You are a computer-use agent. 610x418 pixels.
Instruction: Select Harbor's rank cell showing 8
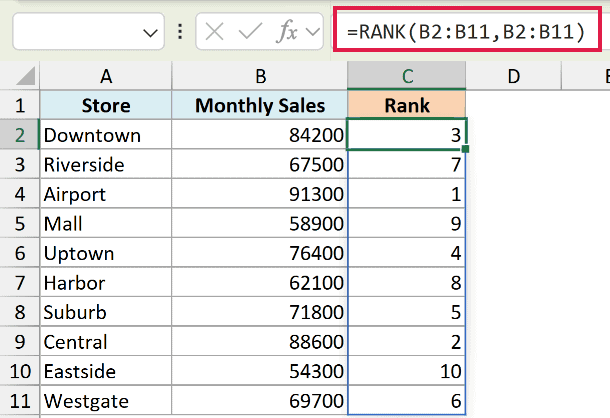pyautogui.click(x=407, y=283)
